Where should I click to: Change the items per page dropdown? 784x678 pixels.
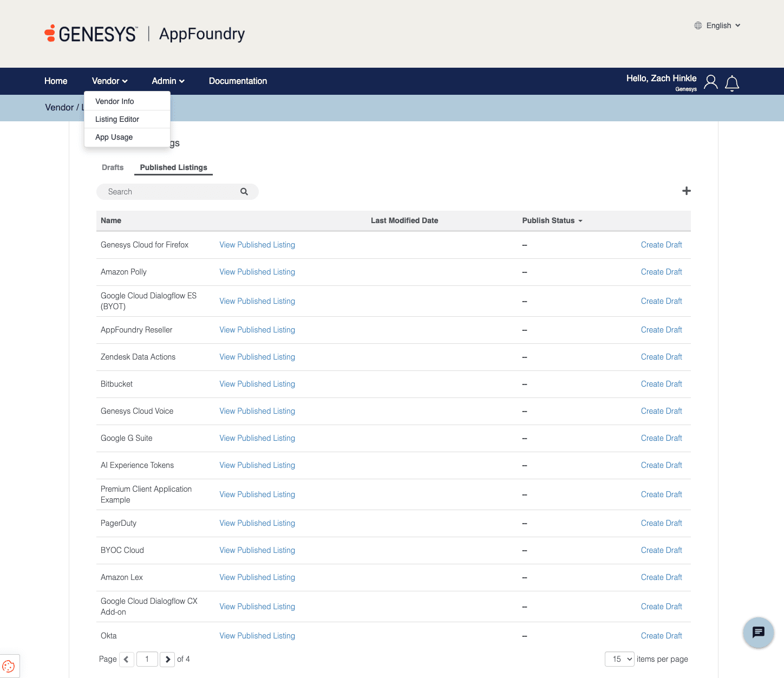[x=619, y=659]
